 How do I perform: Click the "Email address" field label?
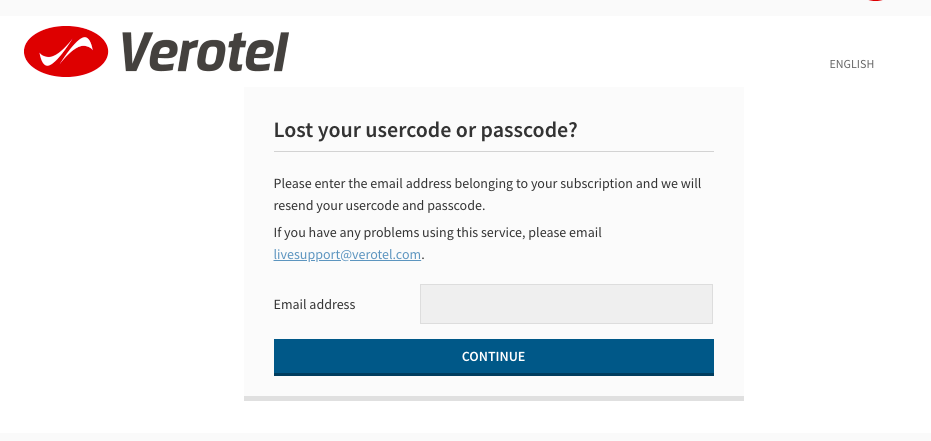point(314,304)
